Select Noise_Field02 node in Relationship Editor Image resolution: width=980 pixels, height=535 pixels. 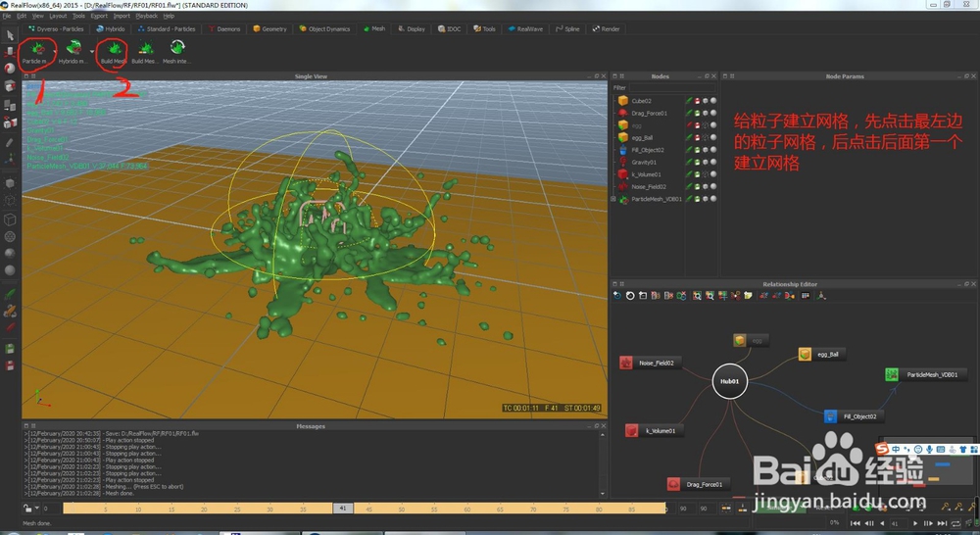[x=650, y=363]
